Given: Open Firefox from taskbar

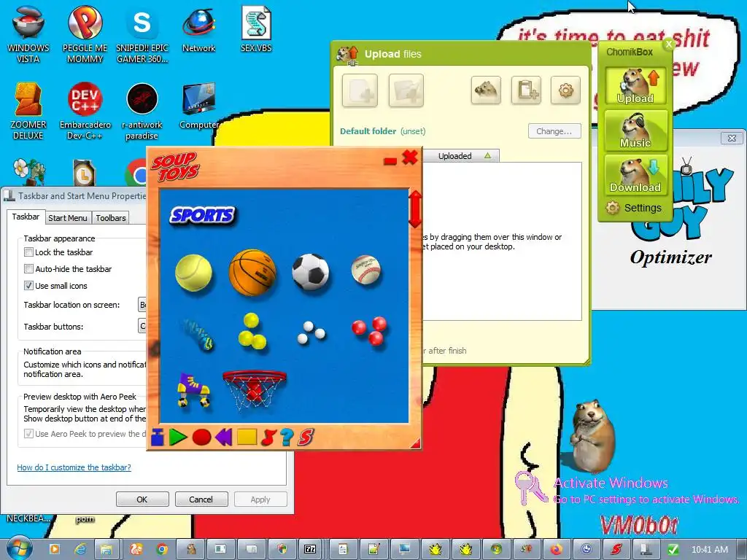Looking at the screenshot, I should [x=556, y=550].
